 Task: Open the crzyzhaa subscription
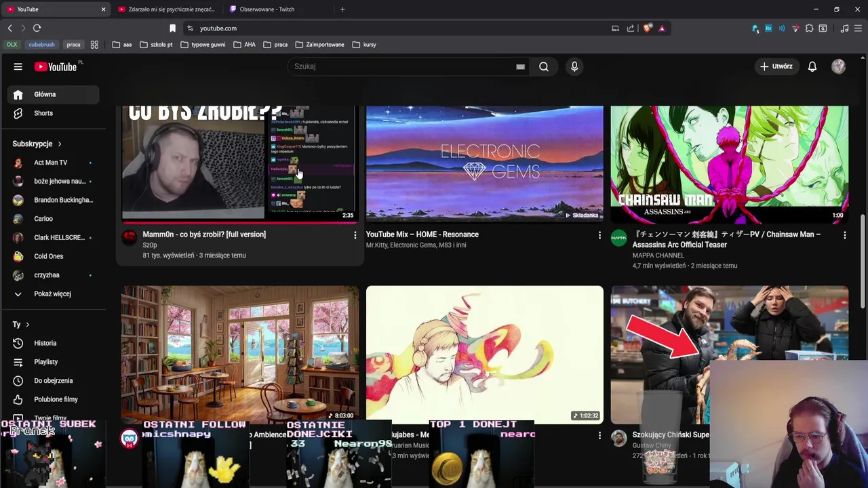[x=54, y=275]
